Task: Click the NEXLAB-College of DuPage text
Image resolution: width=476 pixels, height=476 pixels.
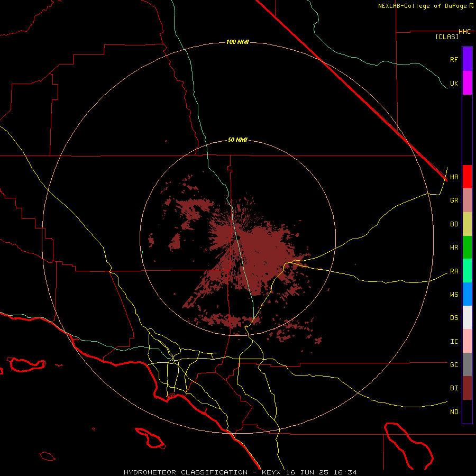Action: (423, 6)
